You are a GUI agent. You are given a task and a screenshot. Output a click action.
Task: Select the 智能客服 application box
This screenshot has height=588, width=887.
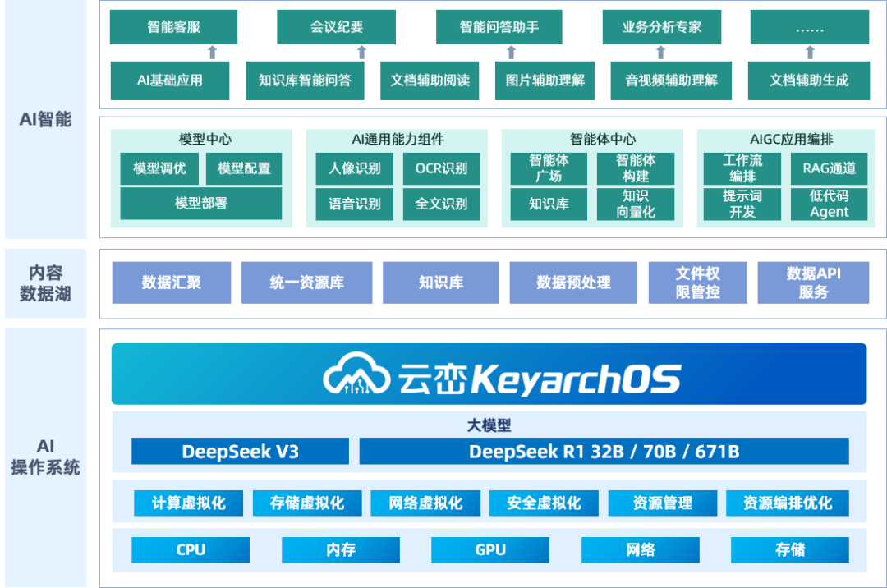point(173,27)
